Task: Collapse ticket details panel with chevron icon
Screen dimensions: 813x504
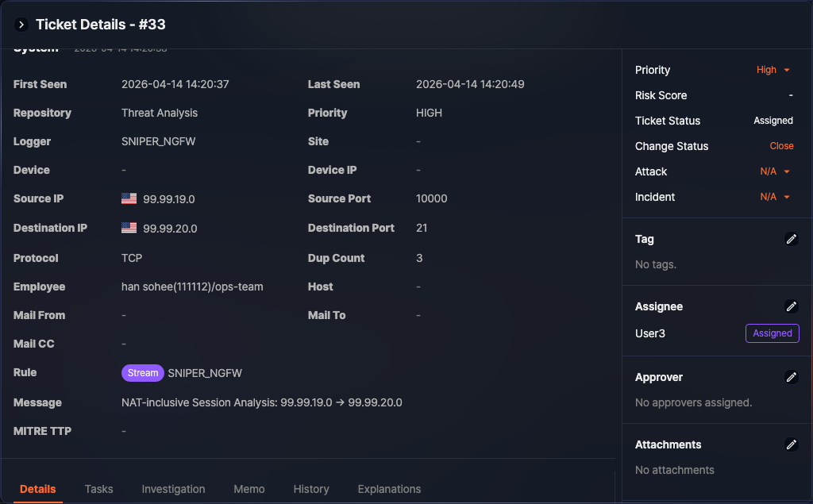Action: coord(21,25)
